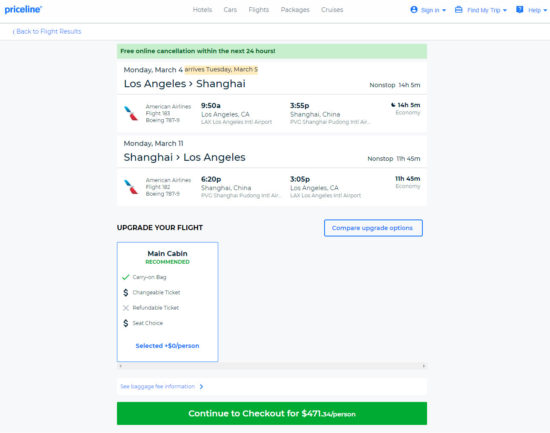This screenshot has width=550, height=433.
Task: Click the Sign in user avatar icon
Action: 414,9
